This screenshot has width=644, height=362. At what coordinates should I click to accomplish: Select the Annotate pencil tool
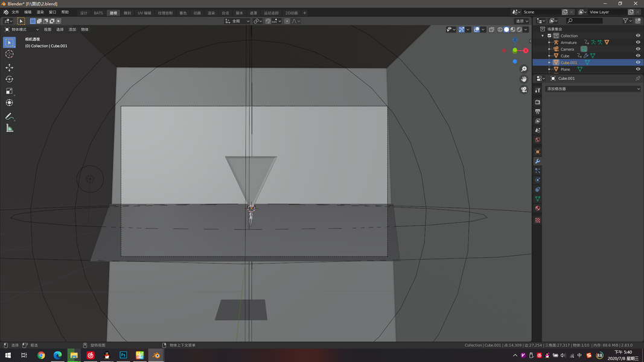click(x=10, y=116)
